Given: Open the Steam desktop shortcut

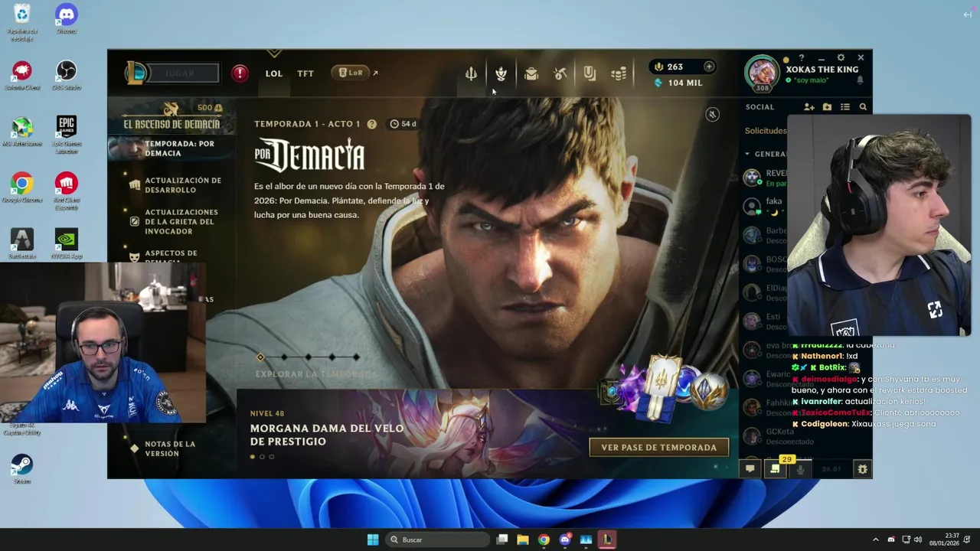Looking at the screenshot, I should click(22, 469).
